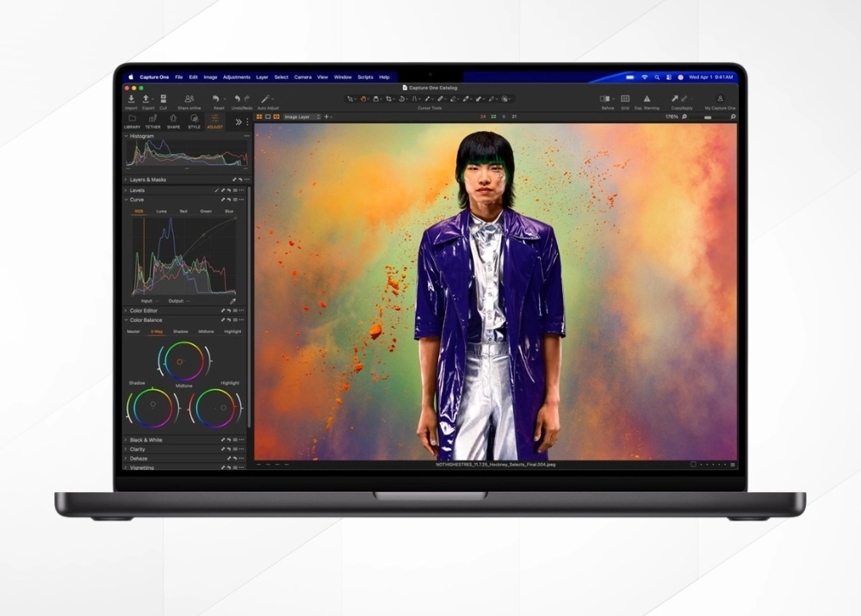
Task: Toggle the Grid overlay
Action: (624, 97)
